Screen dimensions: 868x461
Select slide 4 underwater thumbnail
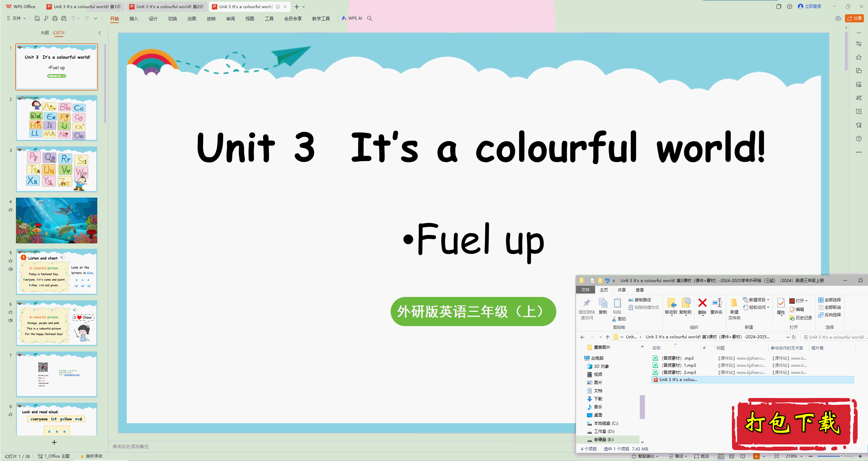[57, 220]
